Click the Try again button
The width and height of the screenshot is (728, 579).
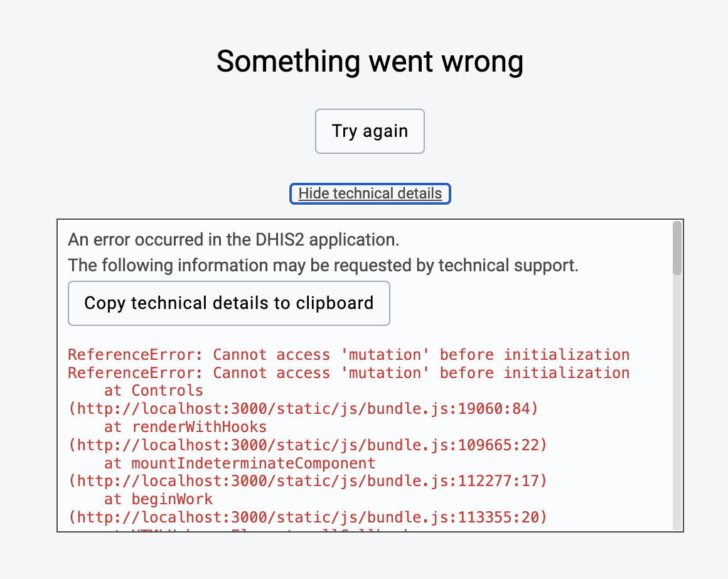pos(369,131)
